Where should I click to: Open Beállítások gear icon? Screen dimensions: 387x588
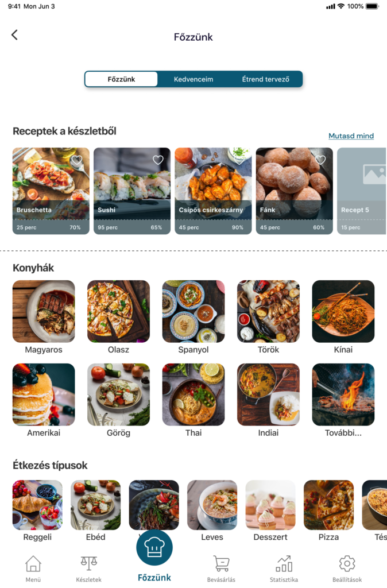pos(347,563)
